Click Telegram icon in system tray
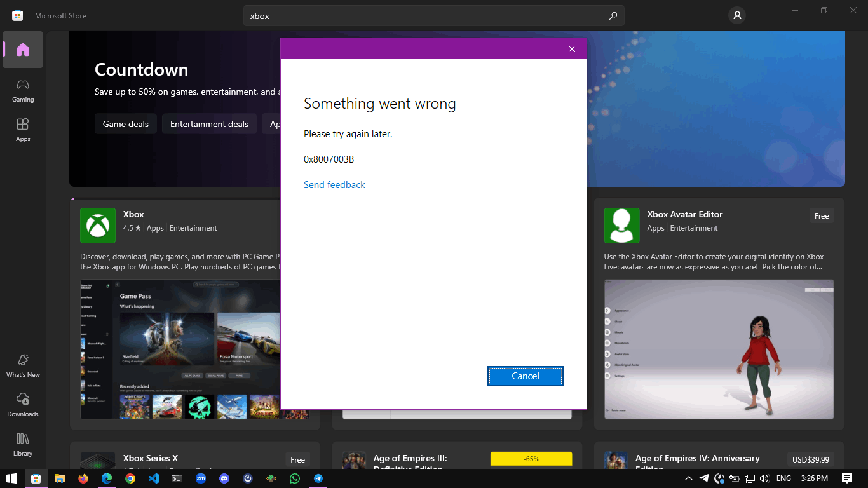Screen dimensions: 868x488 click(704, 478)
